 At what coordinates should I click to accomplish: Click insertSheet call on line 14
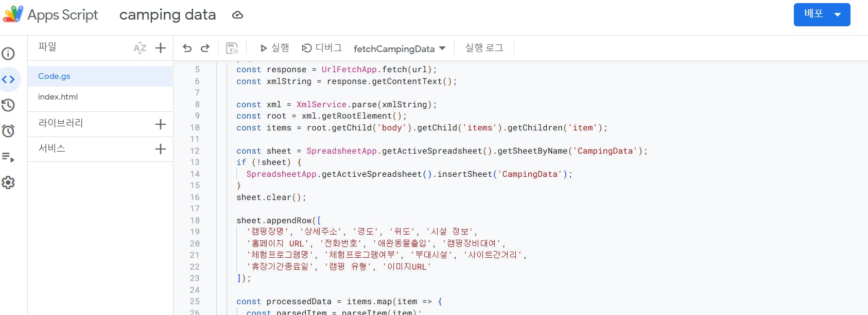point(465,174)
